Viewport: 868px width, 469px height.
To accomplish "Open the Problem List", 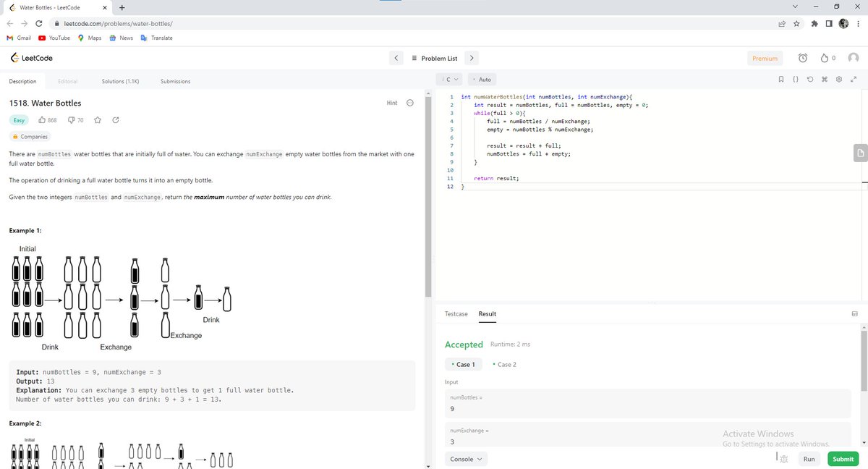I will tap(434, 58).
